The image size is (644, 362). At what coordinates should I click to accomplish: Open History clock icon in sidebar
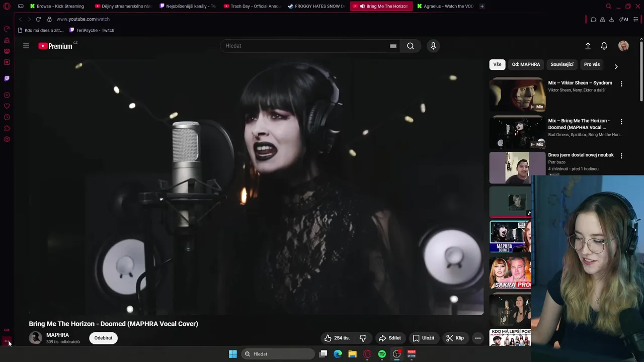pos(7,117)
